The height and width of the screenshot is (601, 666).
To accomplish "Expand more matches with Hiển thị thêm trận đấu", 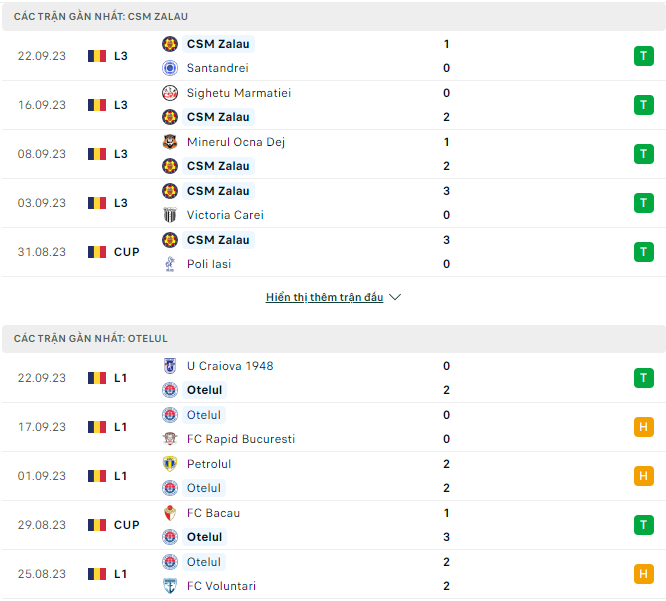I will pos(325,297).
